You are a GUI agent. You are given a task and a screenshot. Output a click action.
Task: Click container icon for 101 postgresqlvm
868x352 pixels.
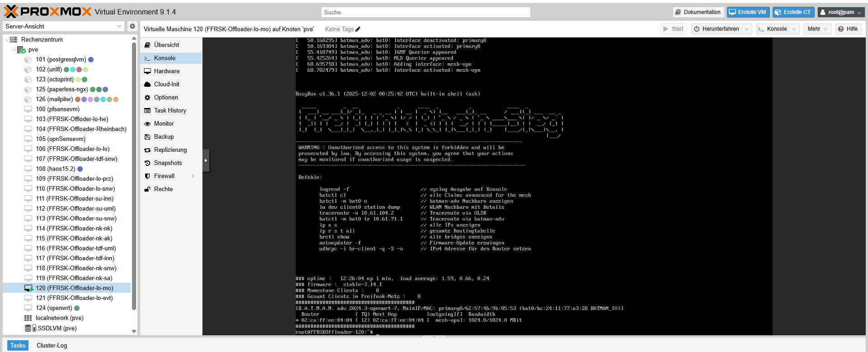pyautogui.click(x=28, y=60)
